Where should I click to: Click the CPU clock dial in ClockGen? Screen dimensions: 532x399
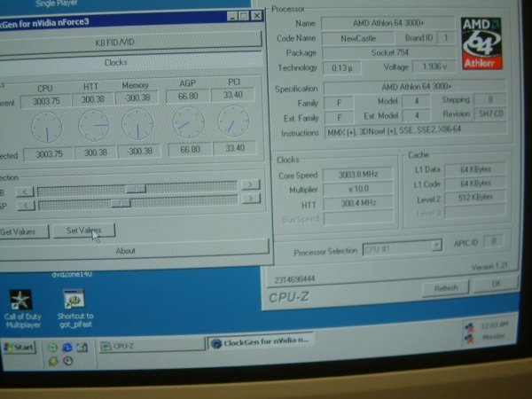(x=46, y=127)
